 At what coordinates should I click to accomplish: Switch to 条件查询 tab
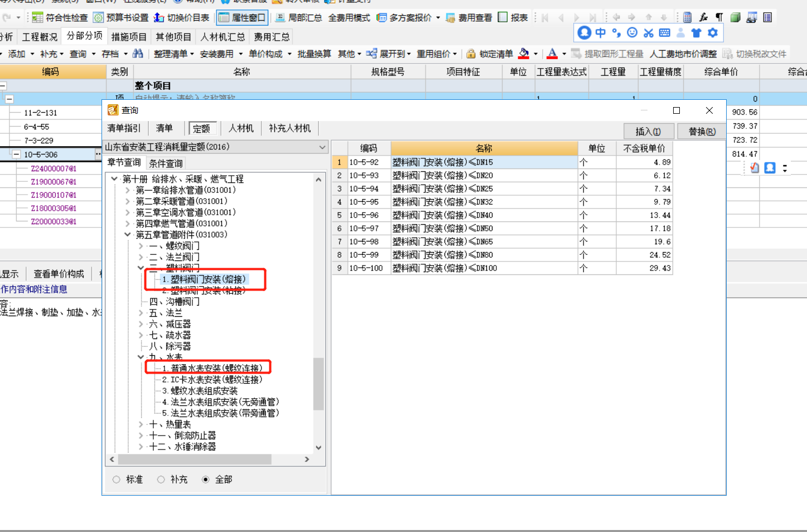(x=166, y=163)
